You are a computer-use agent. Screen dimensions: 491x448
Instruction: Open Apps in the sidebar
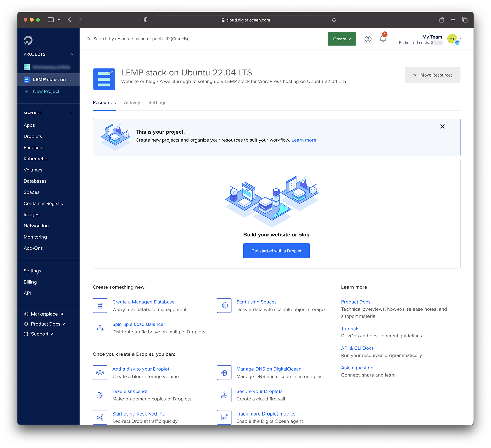[x=29, y=125]
